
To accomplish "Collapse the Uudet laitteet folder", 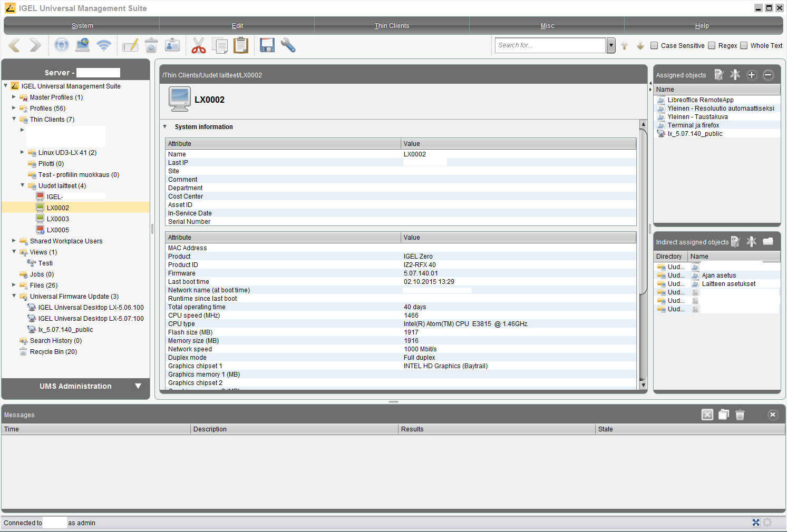I will [x=22, y=185].
